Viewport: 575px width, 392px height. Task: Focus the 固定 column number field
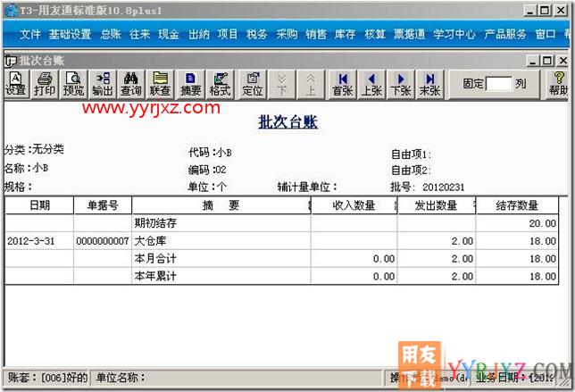(499, 84)
